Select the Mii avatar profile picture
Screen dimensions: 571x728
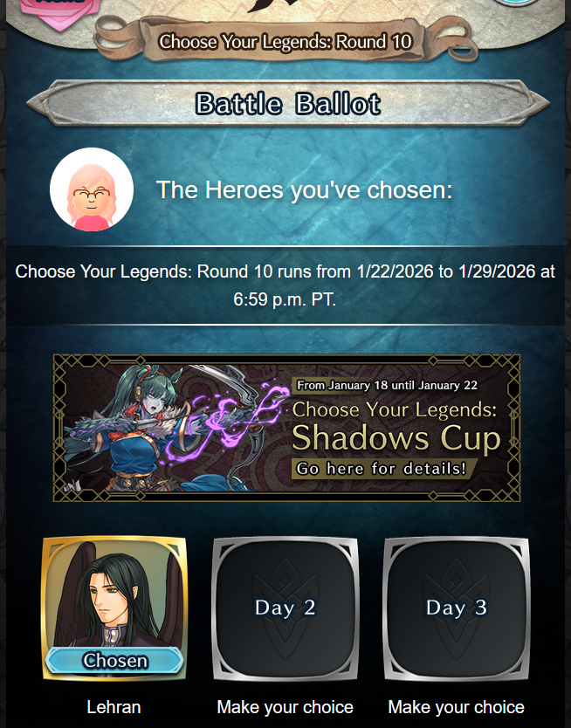(92, 189)
